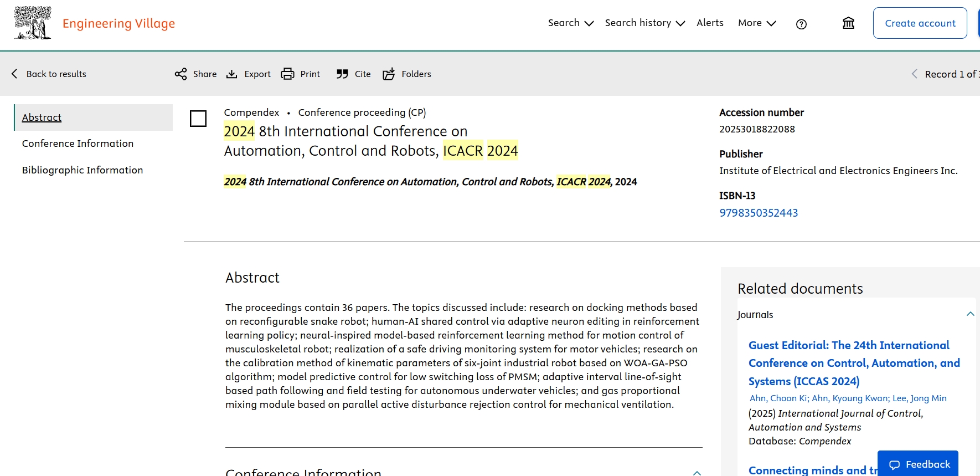Select the Abstract section tab
The width and height of the screenshot is (980, 476).
94,117
